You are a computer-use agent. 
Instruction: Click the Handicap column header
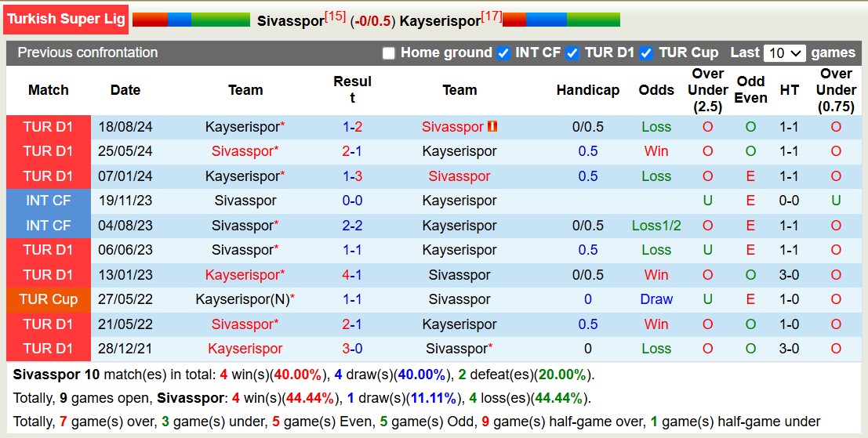pos(588,90)
